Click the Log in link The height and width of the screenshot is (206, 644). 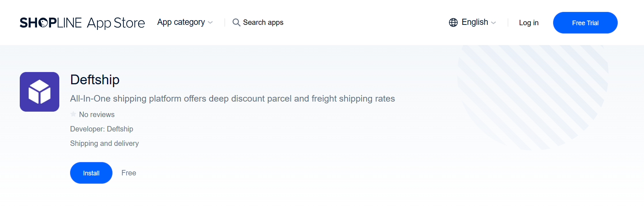coord(529,23)
